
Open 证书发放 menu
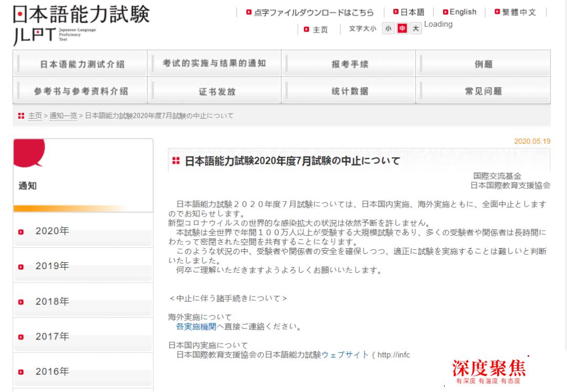pyautogui.click(x=214, y=91)
